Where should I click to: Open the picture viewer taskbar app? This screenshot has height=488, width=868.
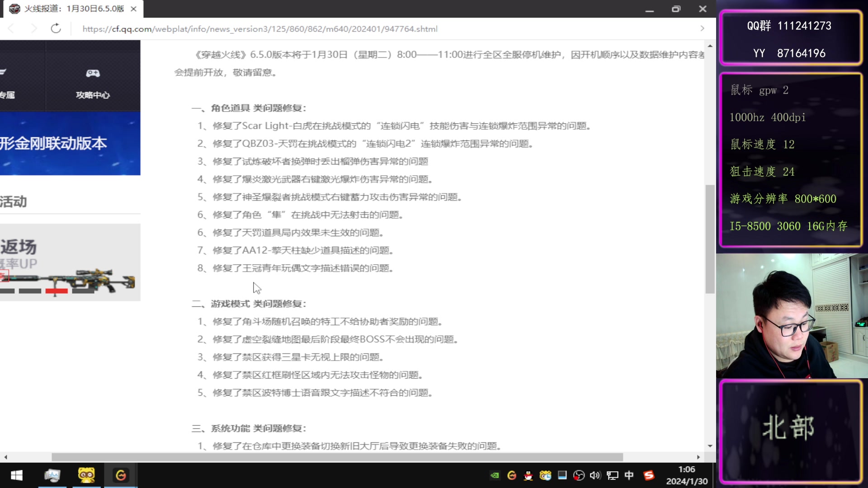[52, 475]
